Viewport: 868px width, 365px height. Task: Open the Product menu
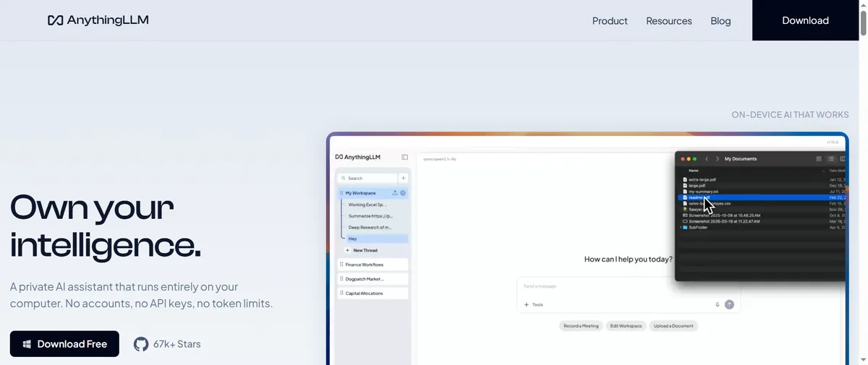[610, 21]
